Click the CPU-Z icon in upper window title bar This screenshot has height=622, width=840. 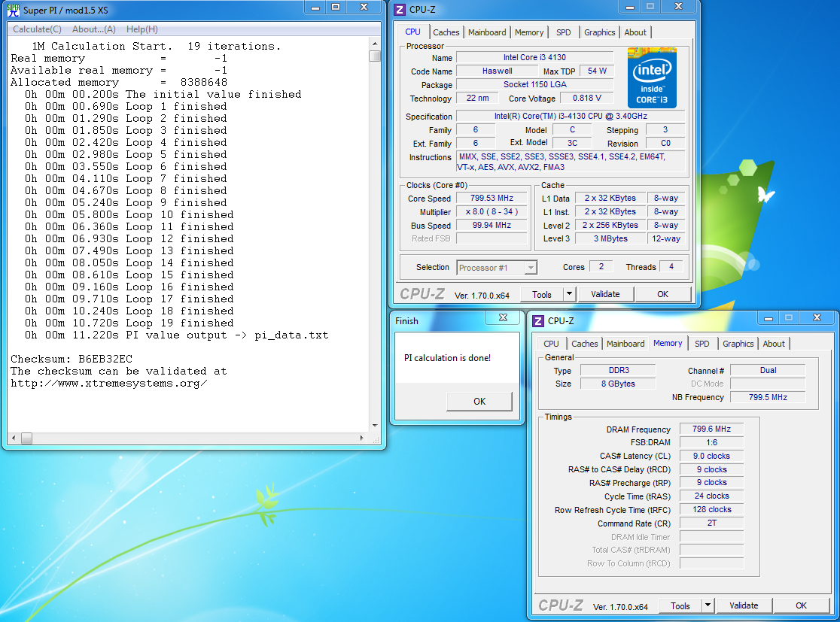(400, 10)
